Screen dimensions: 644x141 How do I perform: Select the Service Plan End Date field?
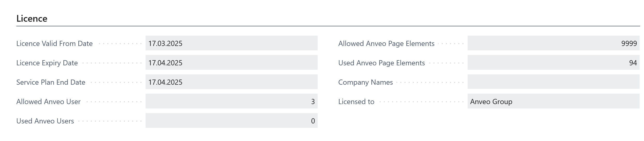[231, 82]
